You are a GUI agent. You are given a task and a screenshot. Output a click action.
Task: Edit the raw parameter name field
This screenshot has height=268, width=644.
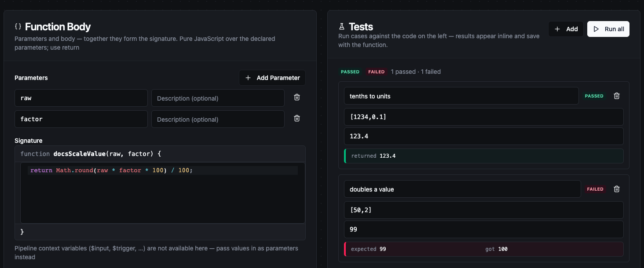click(x=81, y=98)
